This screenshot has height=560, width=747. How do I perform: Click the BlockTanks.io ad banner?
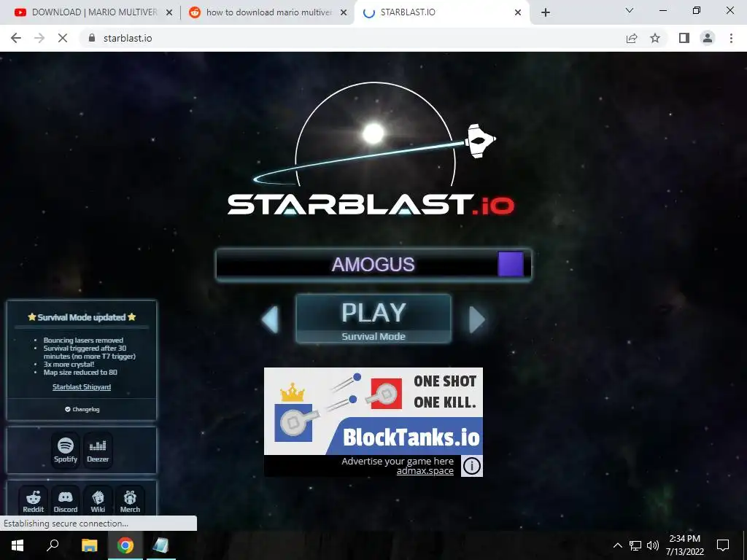coord(373,411)
